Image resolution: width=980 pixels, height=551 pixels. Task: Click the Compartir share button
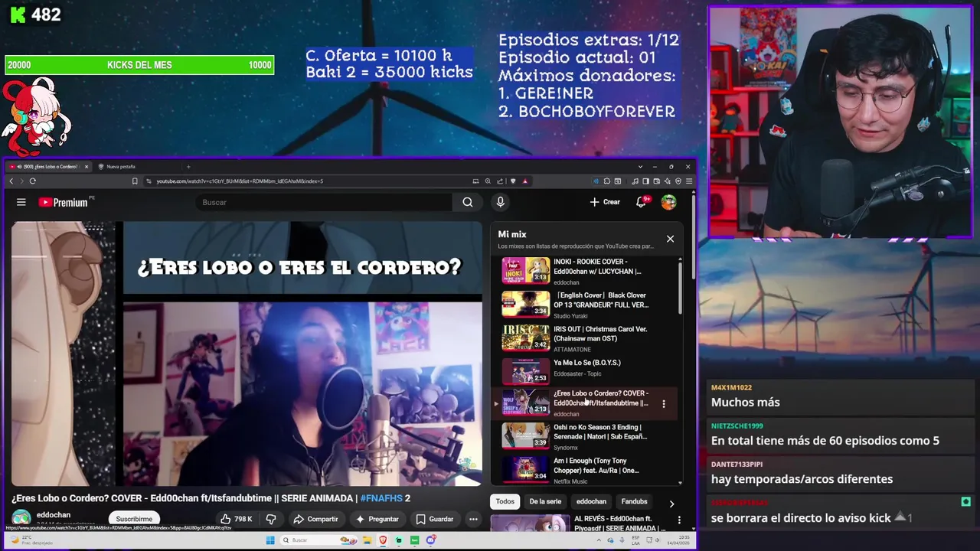click(315, 519)
